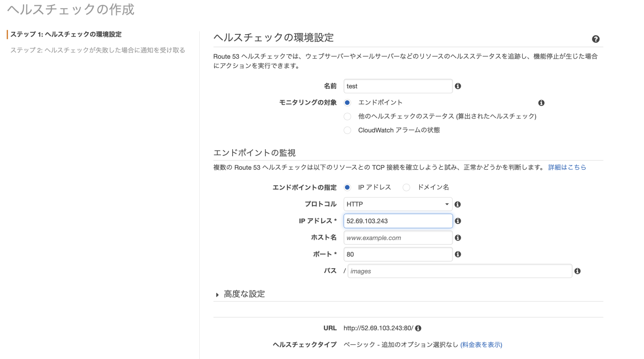Screen dimensions: 644x359
Task: Open the 詳細はこちら link
Action: pyautogui.click(x=567, y=167)
